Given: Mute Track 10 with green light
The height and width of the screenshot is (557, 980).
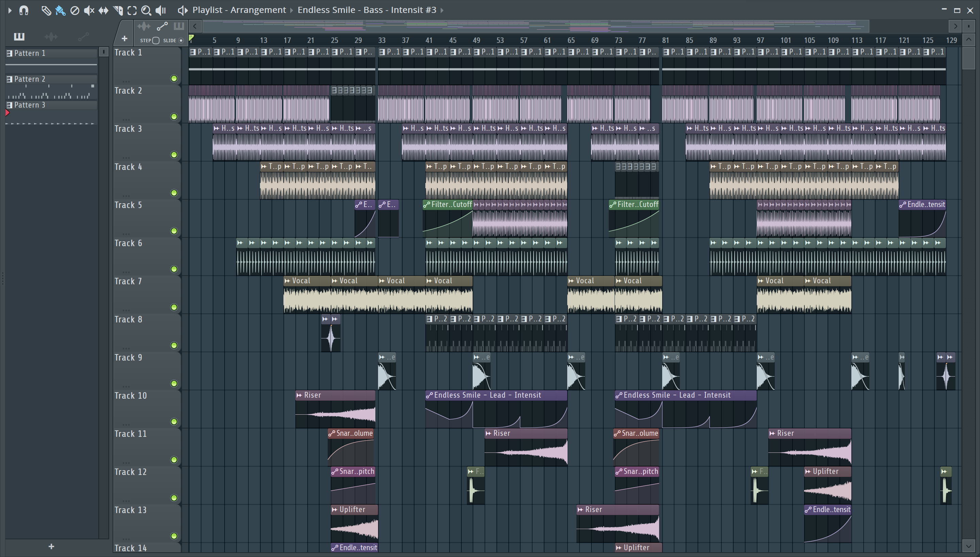Looking at the screenshot, I should click(x=174, y=421).
